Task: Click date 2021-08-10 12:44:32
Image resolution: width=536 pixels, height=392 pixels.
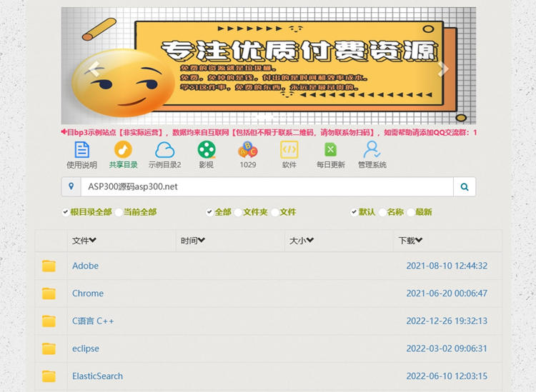Action: 447,266
